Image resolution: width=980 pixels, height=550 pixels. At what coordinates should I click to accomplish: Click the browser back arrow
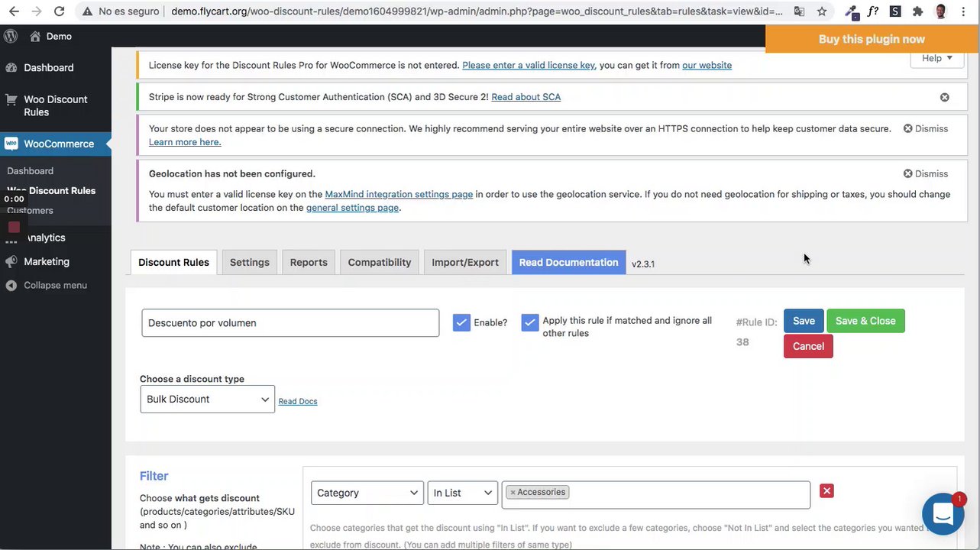[15, 11]
